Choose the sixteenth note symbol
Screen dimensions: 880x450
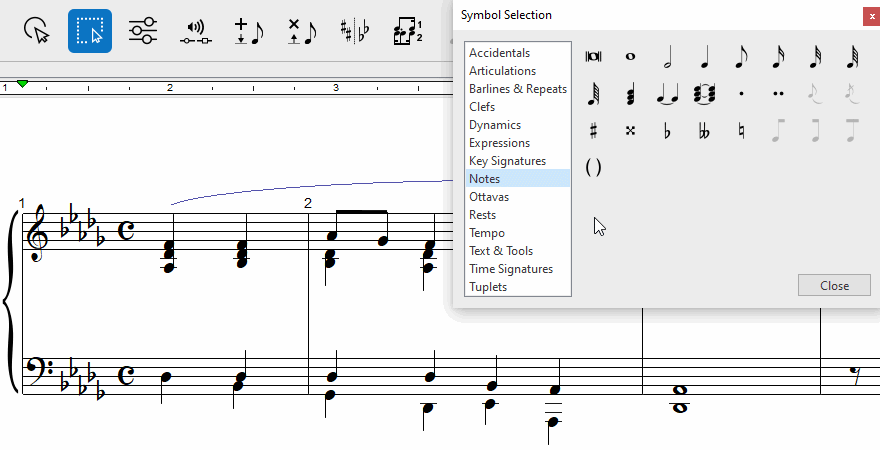coord(778,57)
